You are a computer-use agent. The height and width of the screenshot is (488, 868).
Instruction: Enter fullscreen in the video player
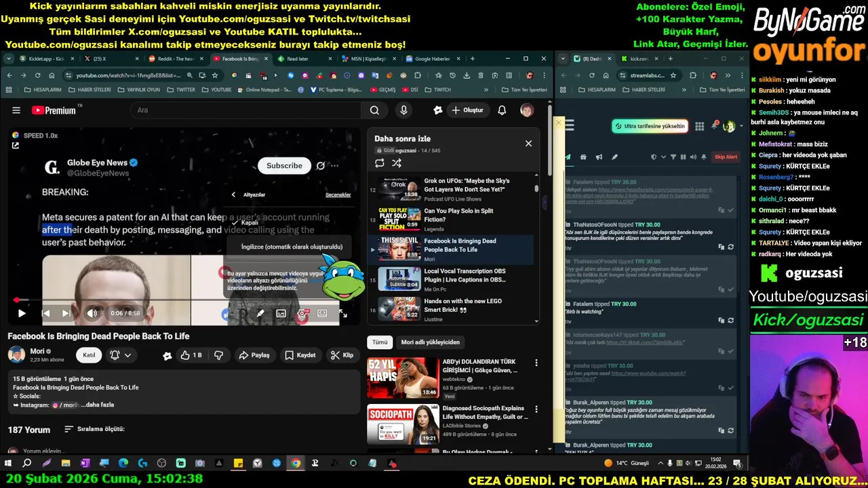pos(343,313)
